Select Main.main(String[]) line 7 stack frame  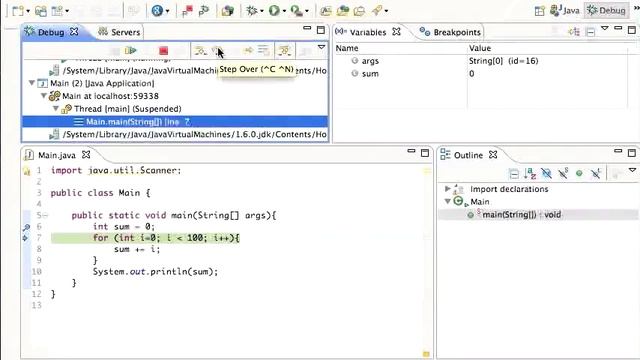click(x=175, y=122)
